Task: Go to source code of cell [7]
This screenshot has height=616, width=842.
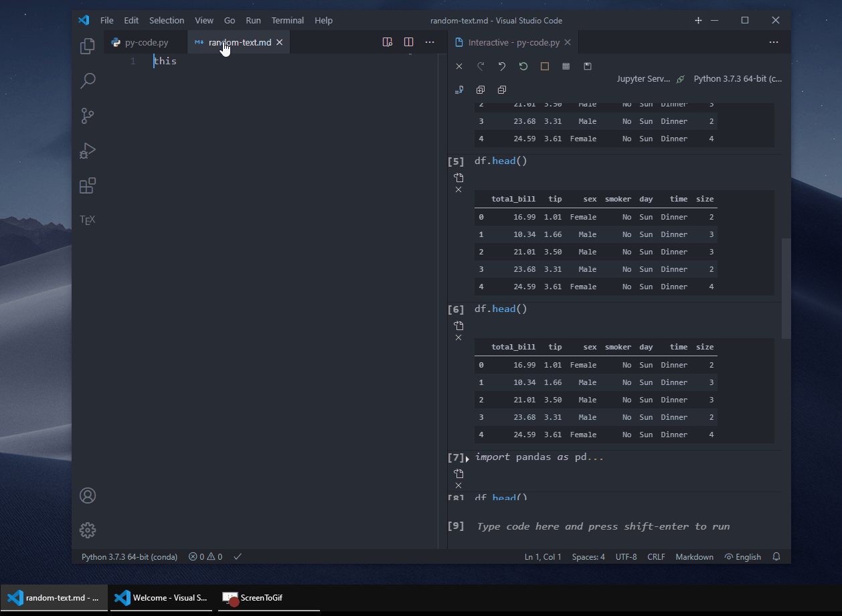Action: coord(458,473)
